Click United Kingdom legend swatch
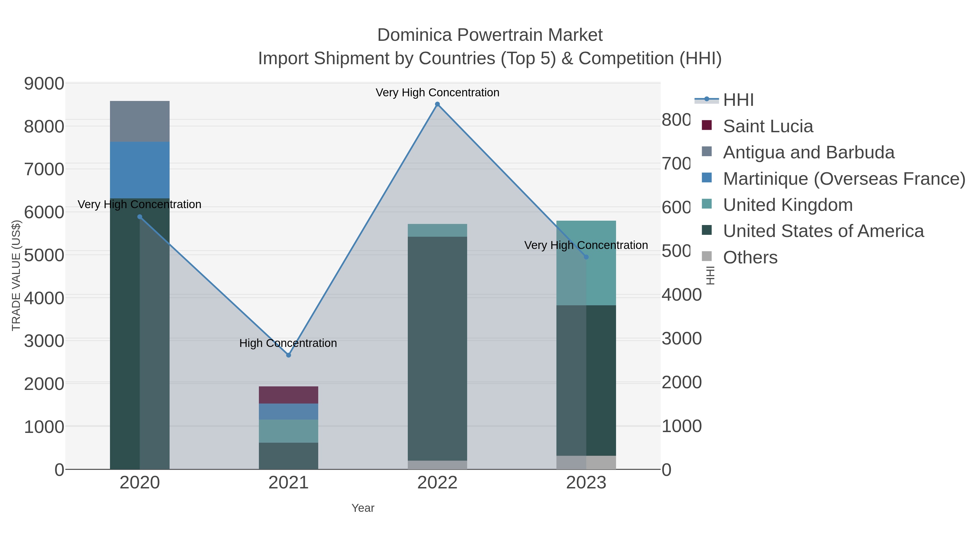Image resolution: width=980 pixels, height=551 pixels. click(706, 204)
